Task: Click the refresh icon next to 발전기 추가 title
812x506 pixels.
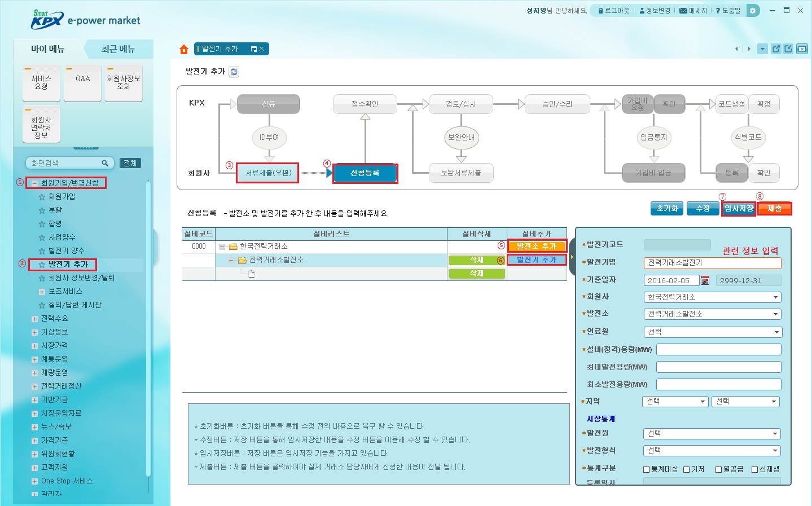Action: pos(234,72)
